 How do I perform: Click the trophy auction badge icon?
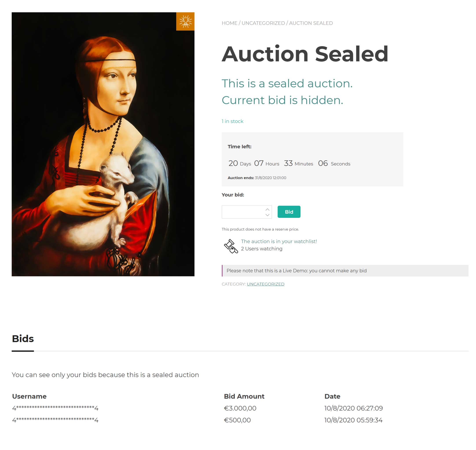point(185,21)
